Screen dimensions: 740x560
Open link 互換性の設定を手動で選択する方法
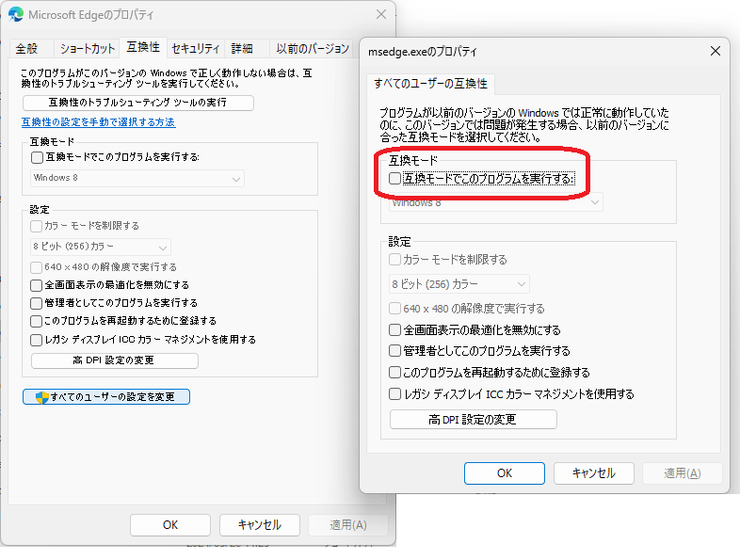(x=98, y=122)
